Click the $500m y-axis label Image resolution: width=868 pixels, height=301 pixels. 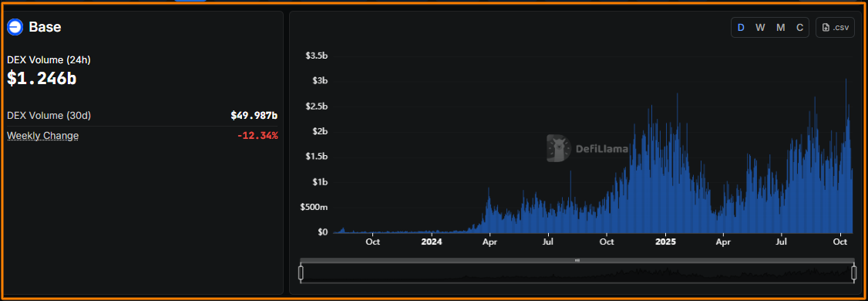[313, 208]
